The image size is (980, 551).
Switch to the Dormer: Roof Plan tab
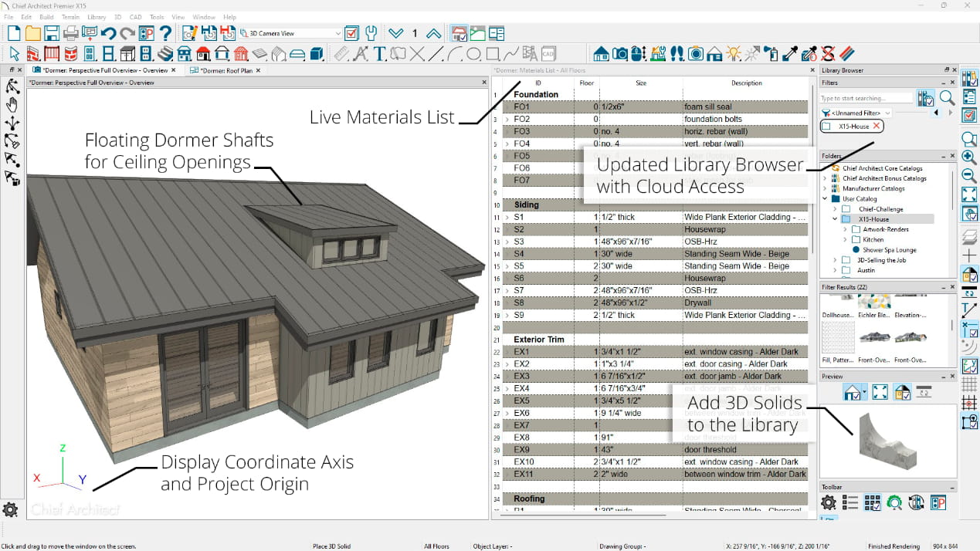[x=226, y=71]
